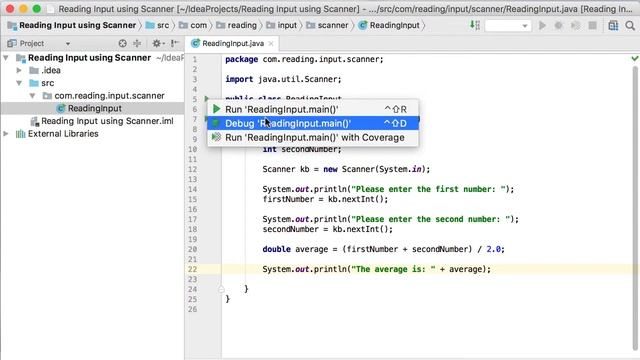This screenshot has height=360, width=640.
Task: Click 'package com.reading.input.scanner;' code line
Action: (x=304, y=59)
